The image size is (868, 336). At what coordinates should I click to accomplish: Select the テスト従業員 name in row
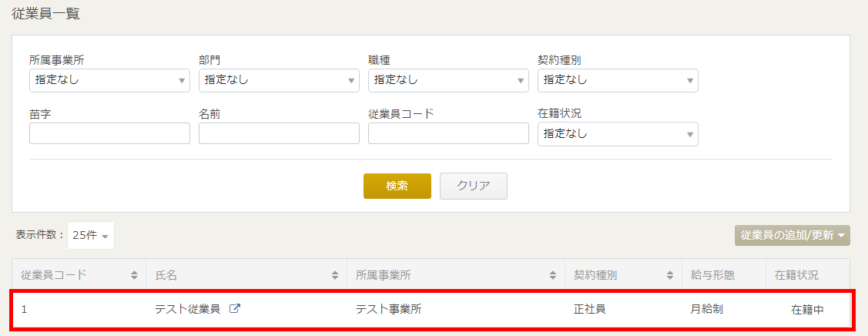[x=188, y=310]
